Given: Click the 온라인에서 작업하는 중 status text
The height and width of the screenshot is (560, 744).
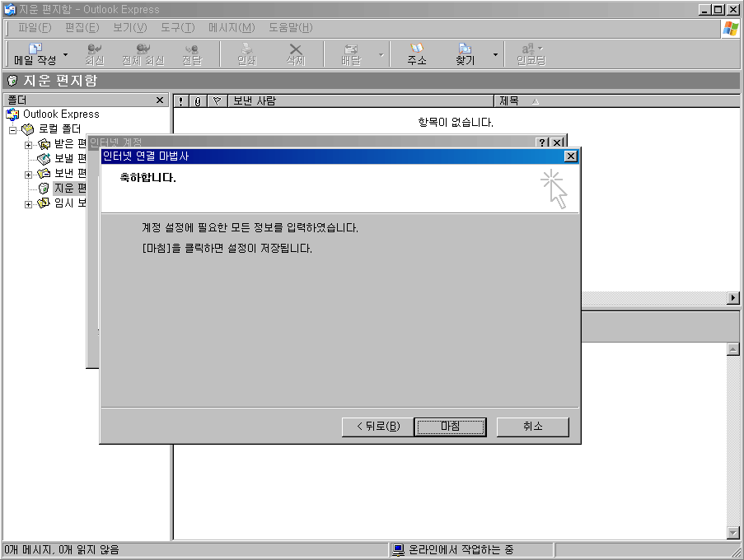Looking at the screenshot, I should [461, 550].
